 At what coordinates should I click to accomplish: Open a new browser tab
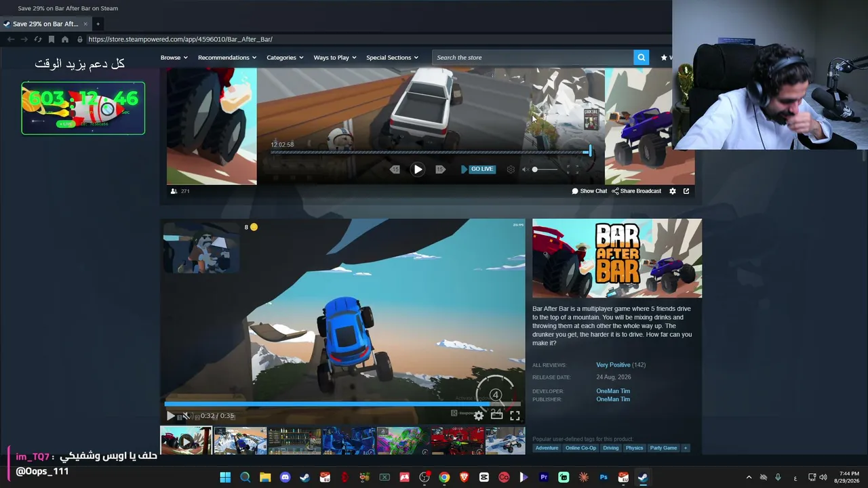click(98, 24)
